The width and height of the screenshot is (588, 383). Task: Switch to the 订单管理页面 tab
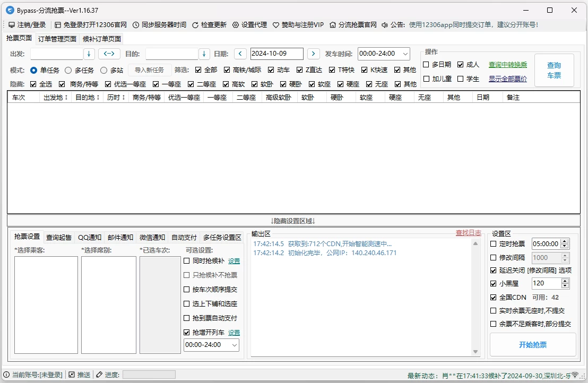click(x=58, y=38)
